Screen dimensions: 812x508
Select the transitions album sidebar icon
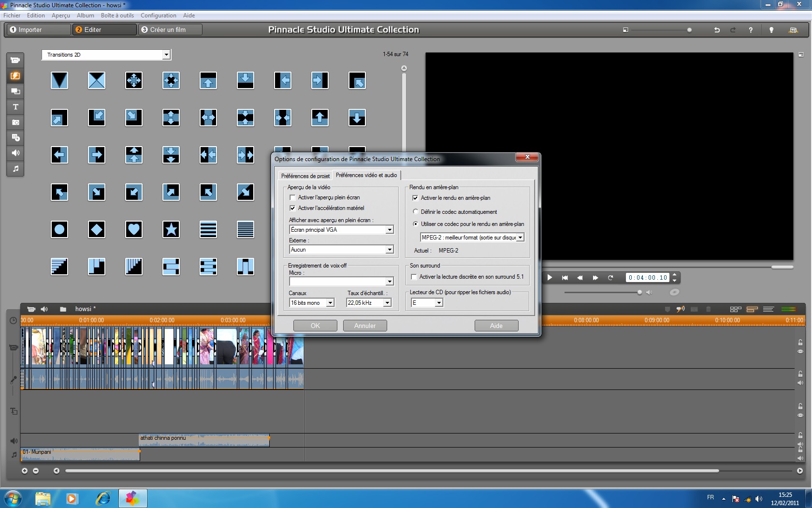[15, 75]
